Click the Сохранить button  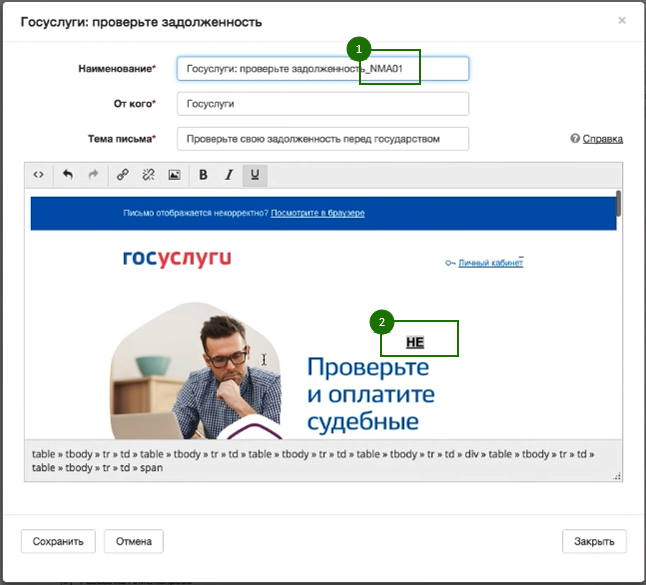click(58, 541)
